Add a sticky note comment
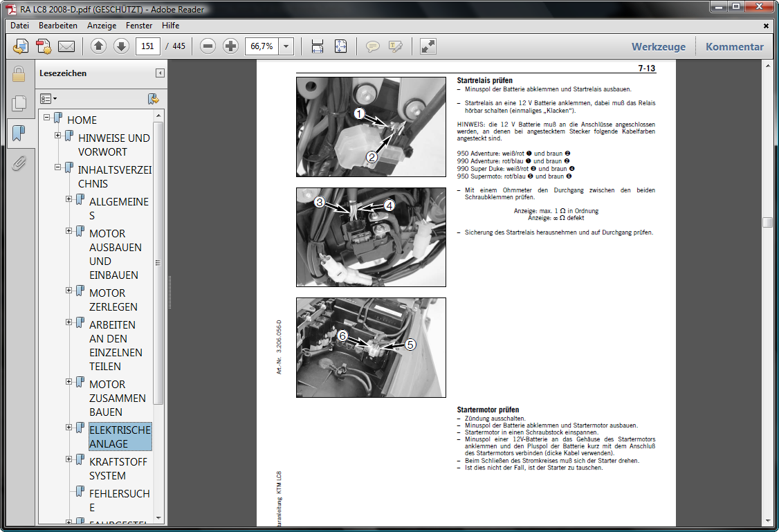The height and width of the screenshot is (532, 779). tap(373, 46)
